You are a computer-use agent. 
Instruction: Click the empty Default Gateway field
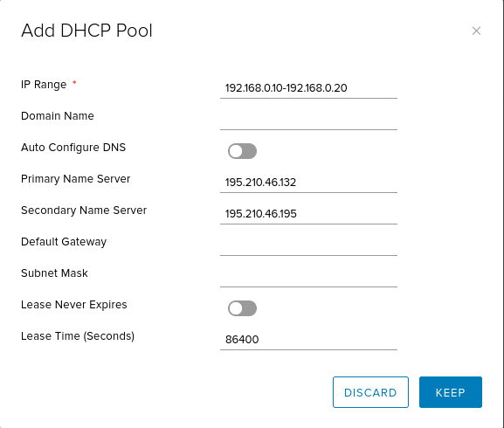pos(308,245)
